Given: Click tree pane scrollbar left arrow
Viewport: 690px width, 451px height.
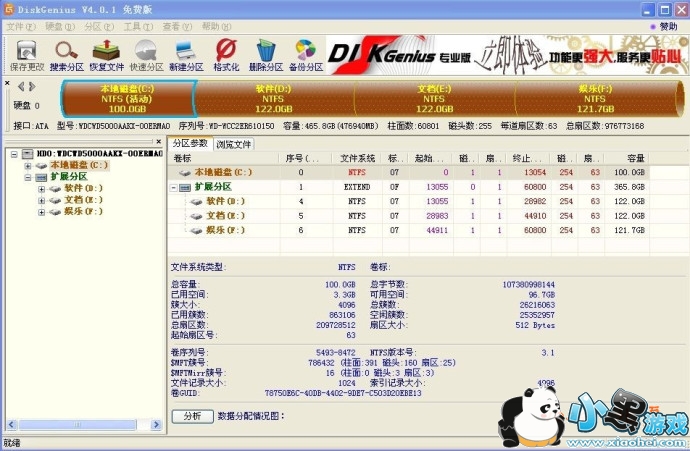Looking at the screenshot, I should (12, 425).
